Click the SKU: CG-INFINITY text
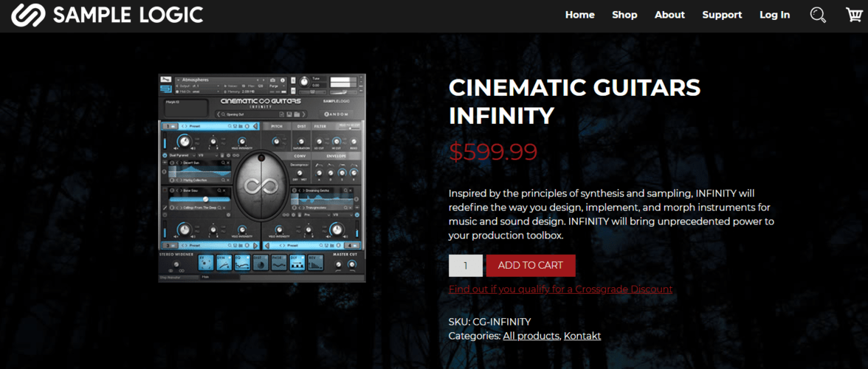 tap(490, 322)
